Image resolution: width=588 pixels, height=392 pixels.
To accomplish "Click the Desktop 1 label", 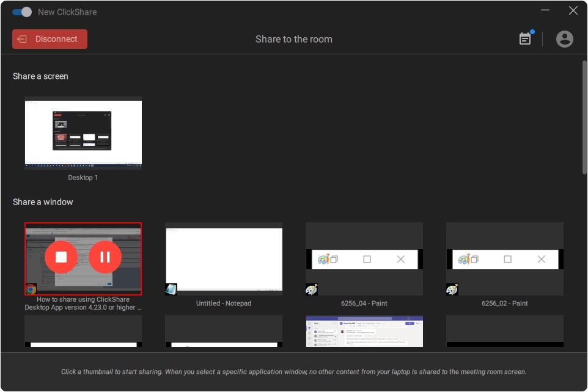I will 83,178.
